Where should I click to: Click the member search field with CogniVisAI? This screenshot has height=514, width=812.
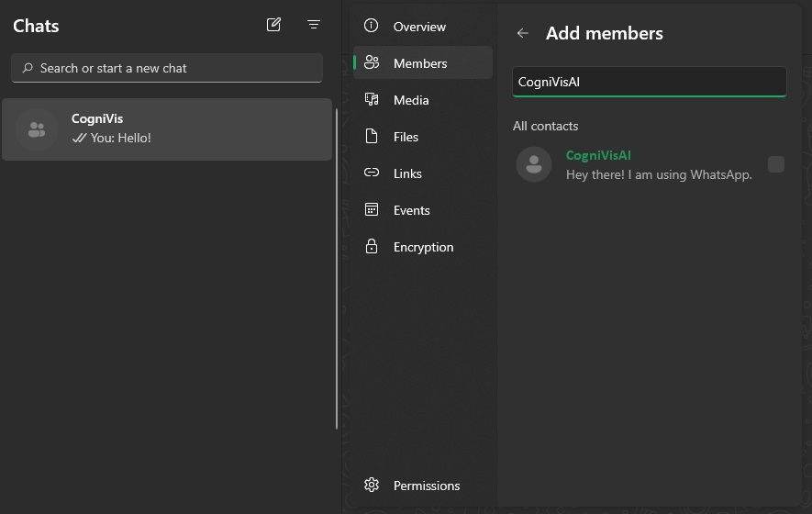click(x=649, y=82)
